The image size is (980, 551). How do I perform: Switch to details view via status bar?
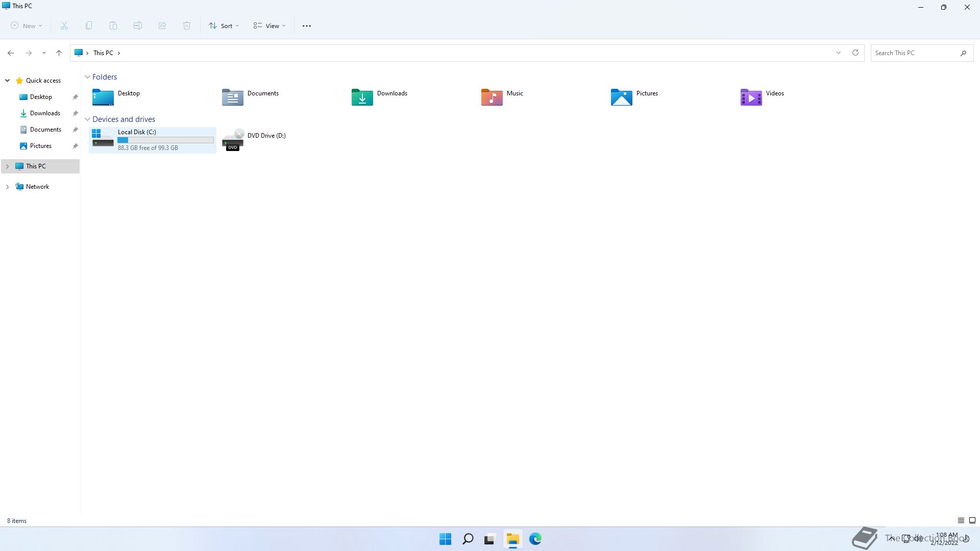(x=961, y=520)
